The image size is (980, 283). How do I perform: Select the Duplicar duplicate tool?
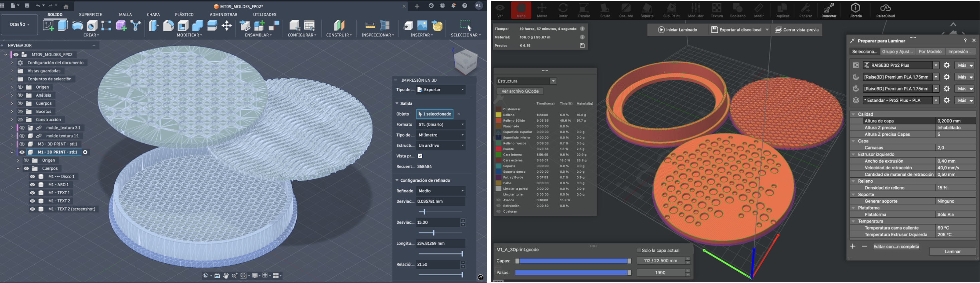tap(782, 10)
